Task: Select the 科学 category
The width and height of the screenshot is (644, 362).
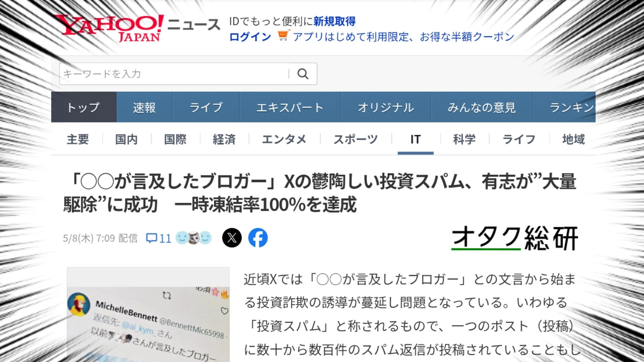Action: (x=464, y=139)
